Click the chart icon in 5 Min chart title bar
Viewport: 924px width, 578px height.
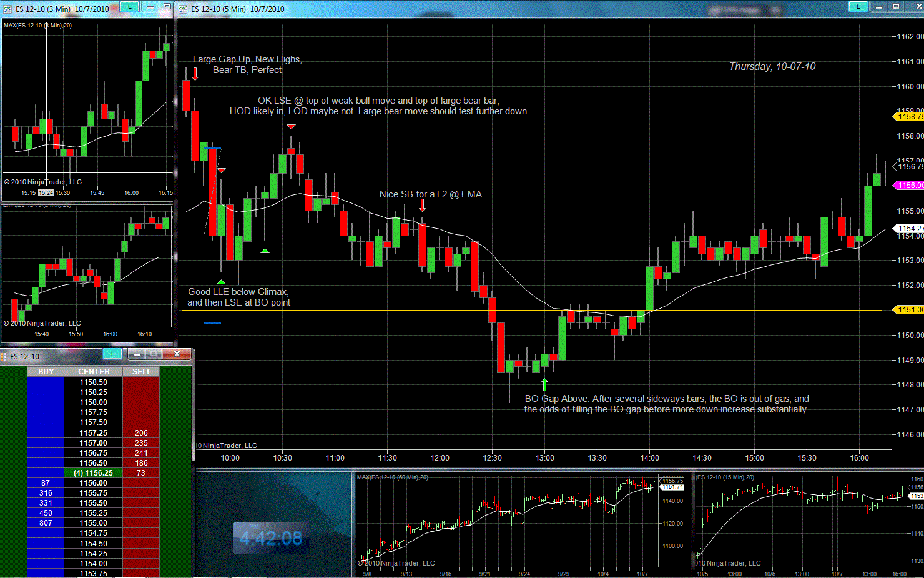point(183,9)
